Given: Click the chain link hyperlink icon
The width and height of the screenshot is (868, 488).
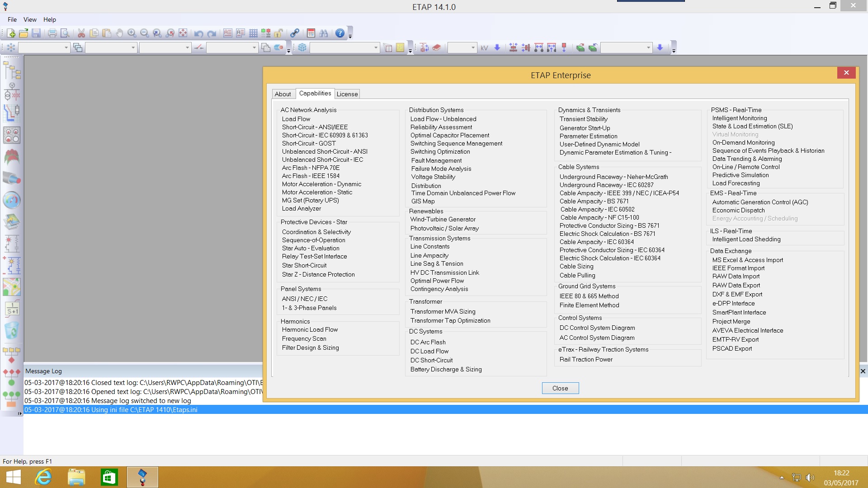Looking at the screenshot, I should point(295,33).
